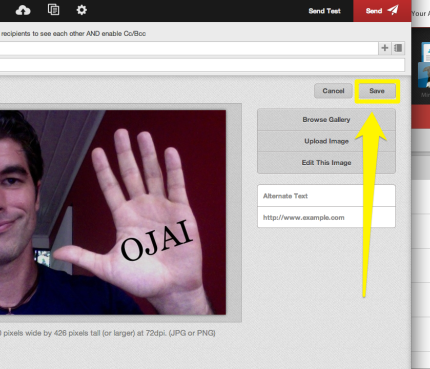Click Send Test in the top bar
Screen dimensions: 430x369
(324, 11)
